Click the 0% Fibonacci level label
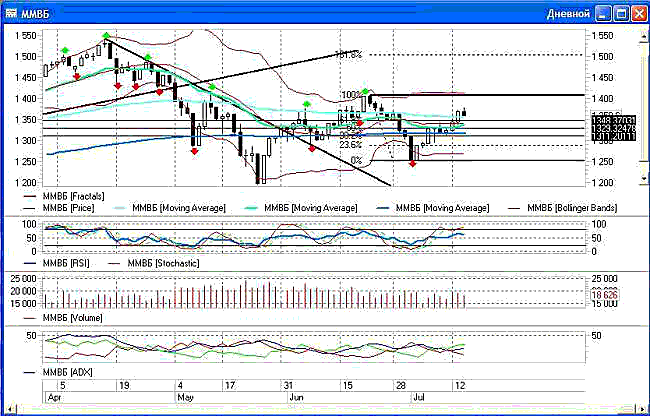The image size is (650, 416). (356, 160)
